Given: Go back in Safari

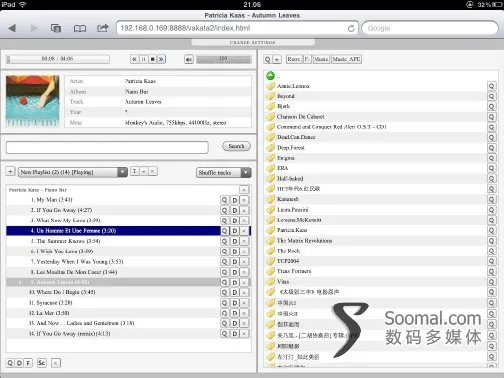Looking at the screenshot, I should pyautogui.click(x=12, y=28).
